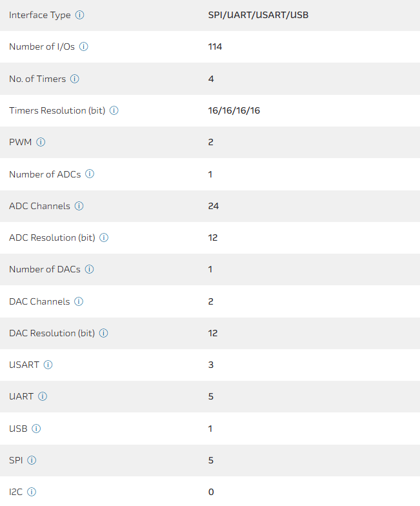Click the SPI/UART/USART/USB interface value
This screenshot has width=420, height=506.
[258, 15]
